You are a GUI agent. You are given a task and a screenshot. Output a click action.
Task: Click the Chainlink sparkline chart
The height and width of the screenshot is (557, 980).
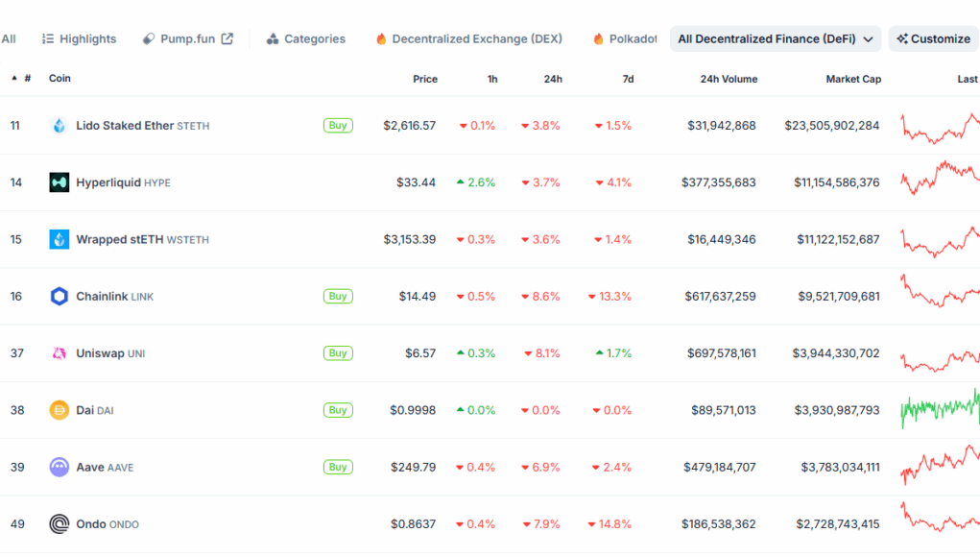[x=940, y=291]
